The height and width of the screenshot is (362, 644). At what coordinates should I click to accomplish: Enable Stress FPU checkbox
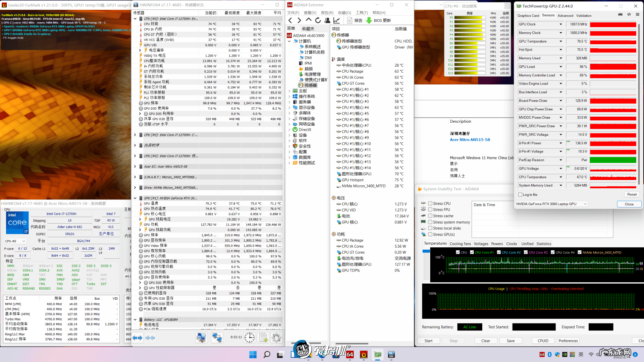pyautogui.click(x=430, y=209)
